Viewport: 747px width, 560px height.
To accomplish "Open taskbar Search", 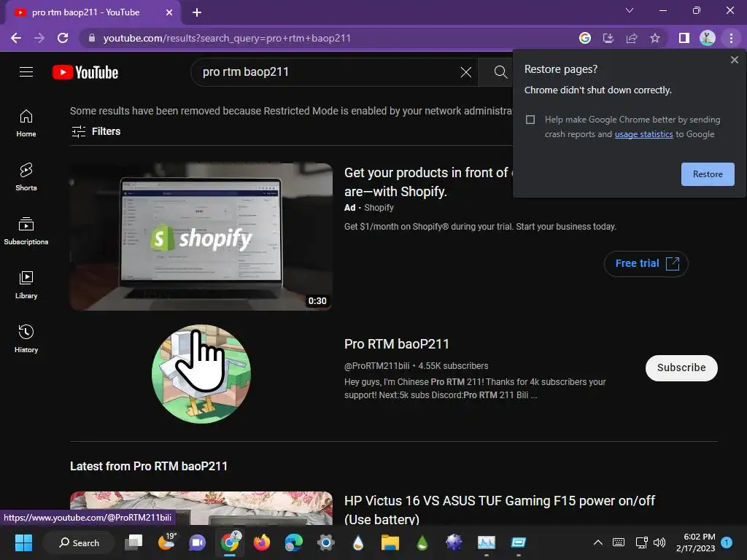I will pos(79,542).
